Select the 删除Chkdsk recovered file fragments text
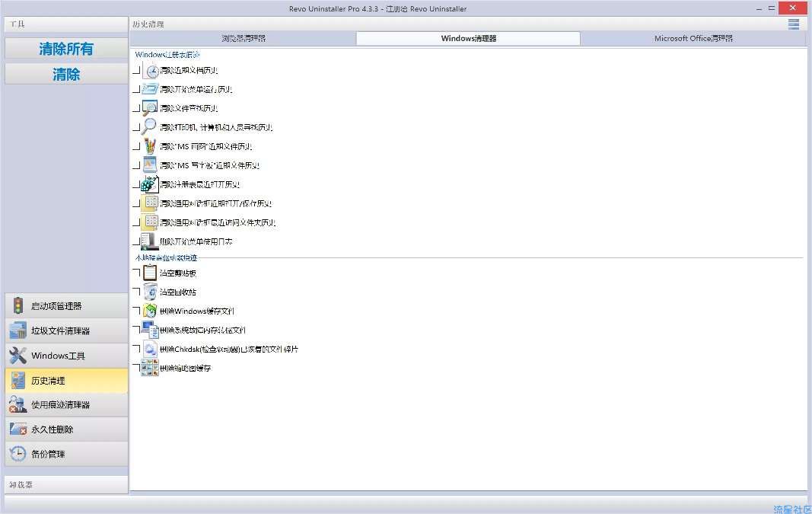 pos(229,350)
